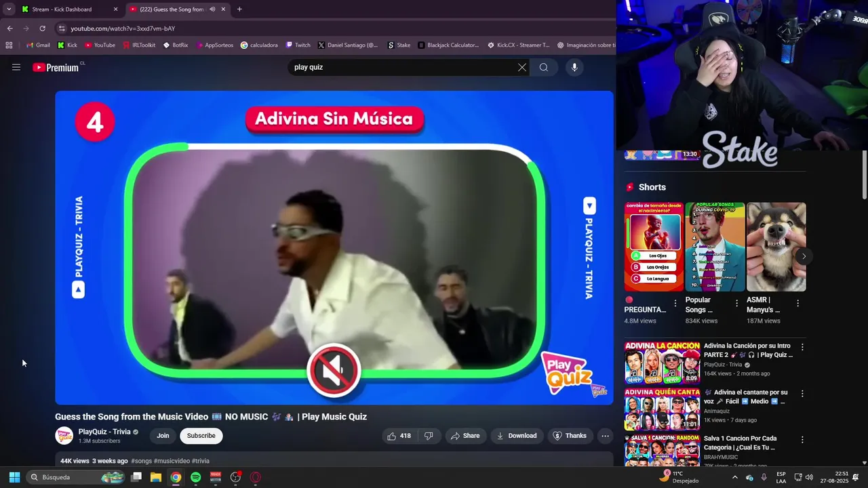Mute the YouTube tab via speaker icon

pos(212,9)
